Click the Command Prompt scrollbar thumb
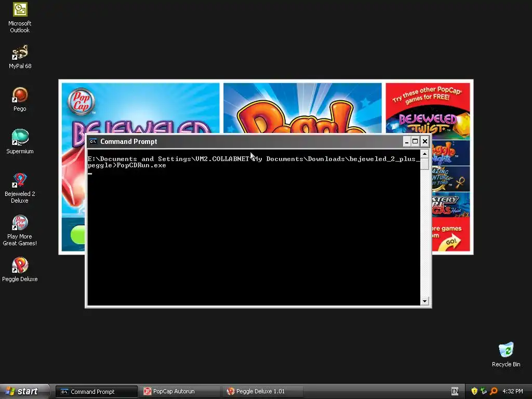 424,164
